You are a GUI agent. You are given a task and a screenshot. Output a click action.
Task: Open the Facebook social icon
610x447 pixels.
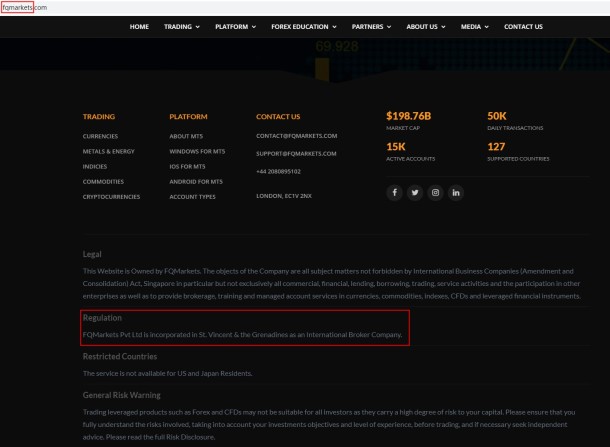(x=394, y=193)
